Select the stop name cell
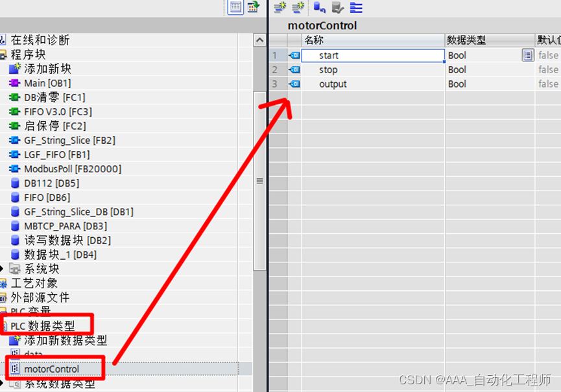The image size is (561, 392). 373,70
